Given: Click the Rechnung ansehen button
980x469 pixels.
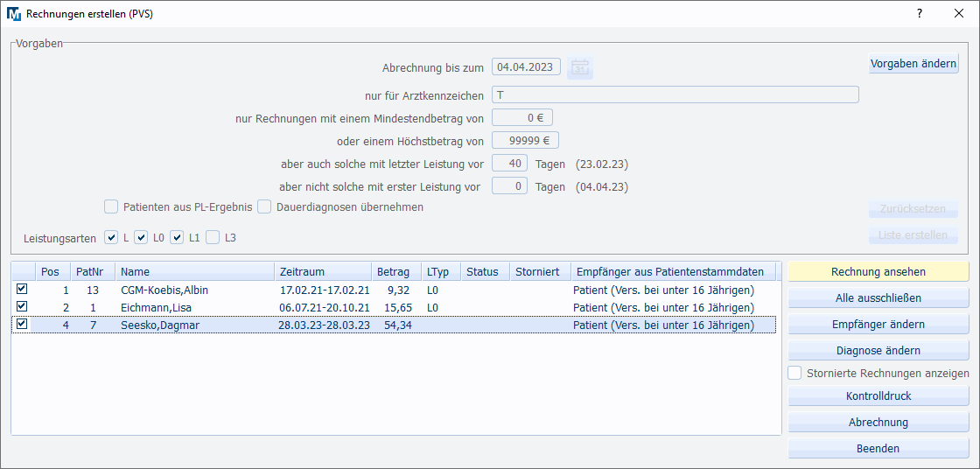Looking at the screenshot, I should click(x=878, y=272).
